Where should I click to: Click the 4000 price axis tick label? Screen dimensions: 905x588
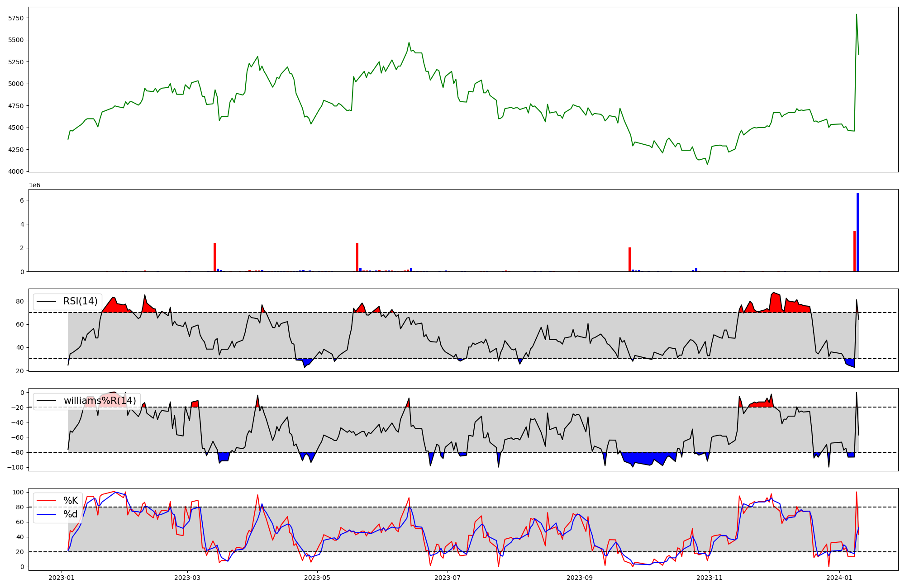[x=16, y=171]
